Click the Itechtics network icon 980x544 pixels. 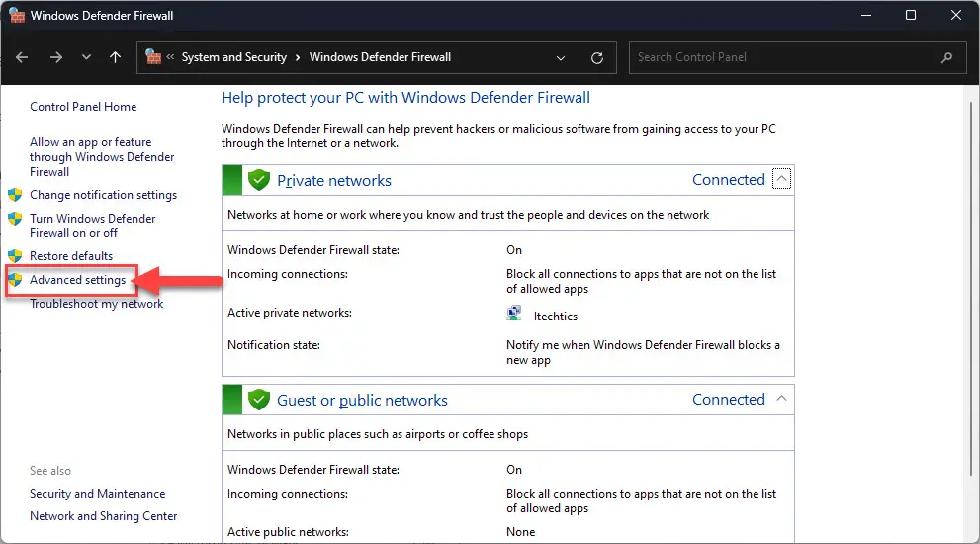[x=514, y=313]
